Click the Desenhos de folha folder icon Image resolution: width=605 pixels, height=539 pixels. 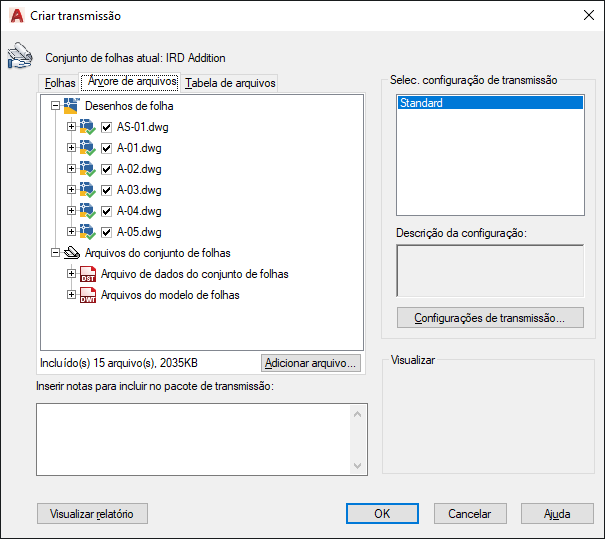click(72, 106)
